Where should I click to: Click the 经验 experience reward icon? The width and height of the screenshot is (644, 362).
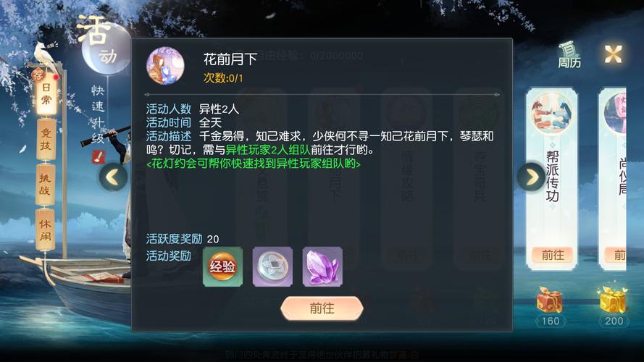(222, 266)
